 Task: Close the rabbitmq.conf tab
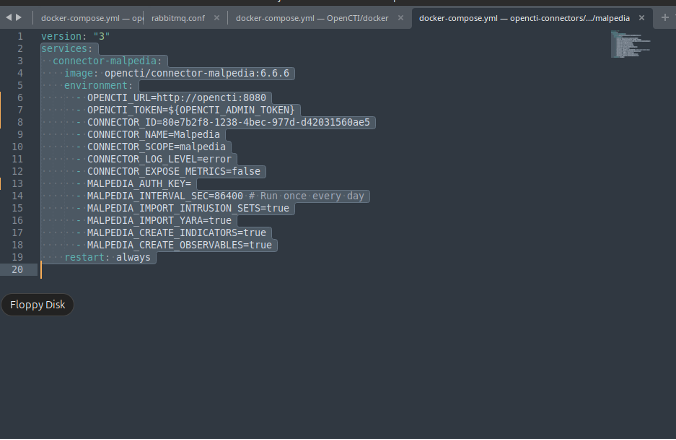coord(216,18)
